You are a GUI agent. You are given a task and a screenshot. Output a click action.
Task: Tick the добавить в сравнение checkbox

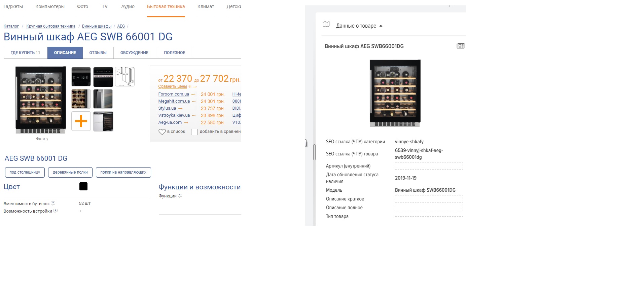click(x=194, y=132)
